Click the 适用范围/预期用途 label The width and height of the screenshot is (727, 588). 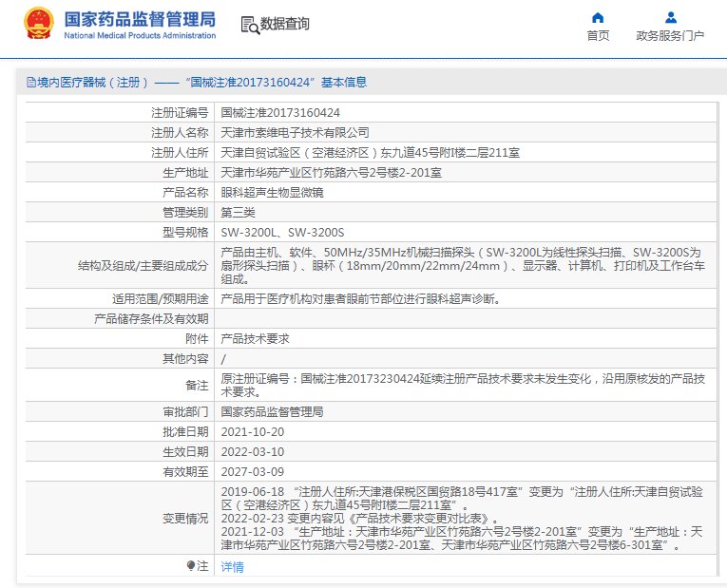coord(161,299)
